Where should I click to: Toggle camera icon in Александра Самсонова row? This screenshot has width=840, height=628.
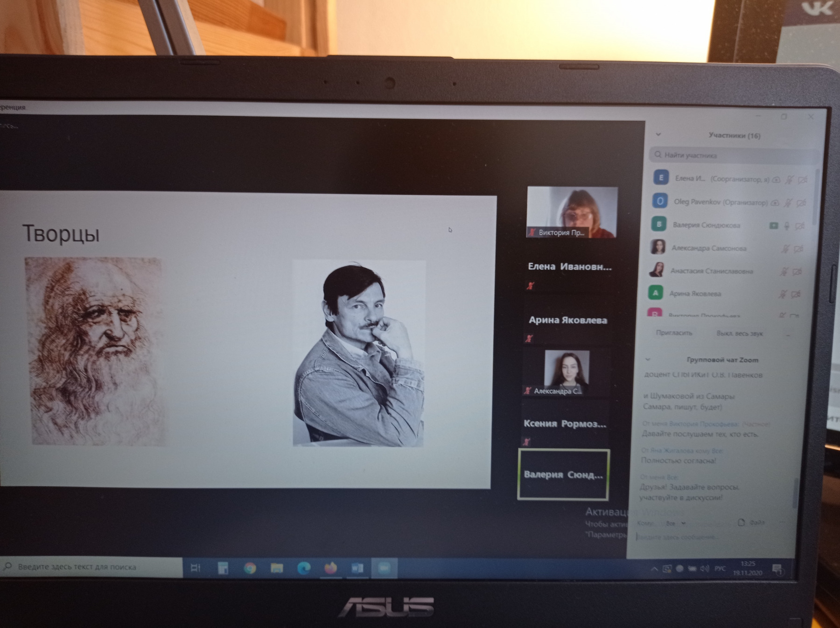pos(798,249)
